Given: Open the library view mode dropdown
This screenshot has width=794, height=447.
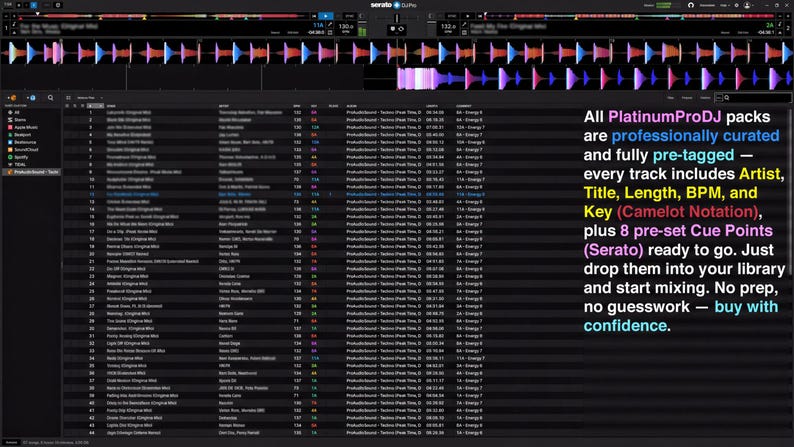Looking at the screenshot, I should coord(90,98).
